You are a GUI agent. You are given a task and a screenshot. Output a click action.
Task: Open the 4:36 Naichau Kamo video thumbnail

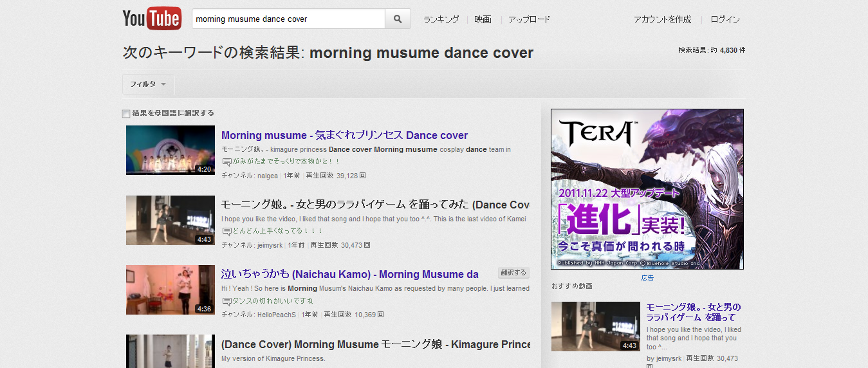(x=171, y=290)
